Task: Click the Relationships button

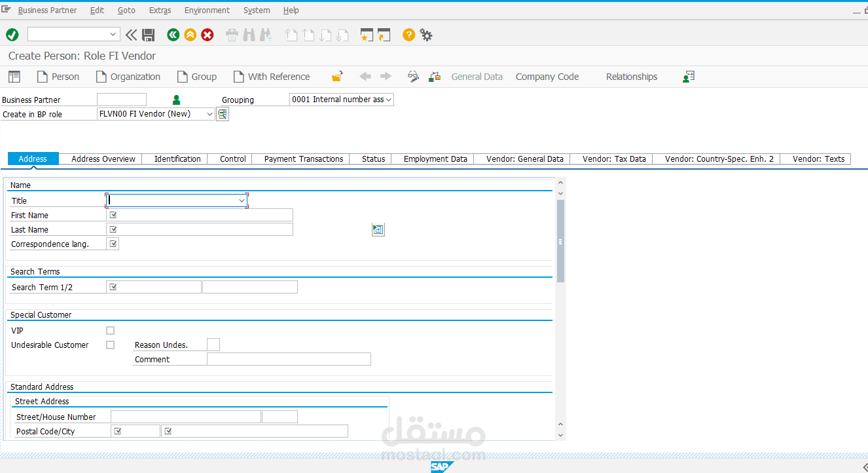Action: 631,76
